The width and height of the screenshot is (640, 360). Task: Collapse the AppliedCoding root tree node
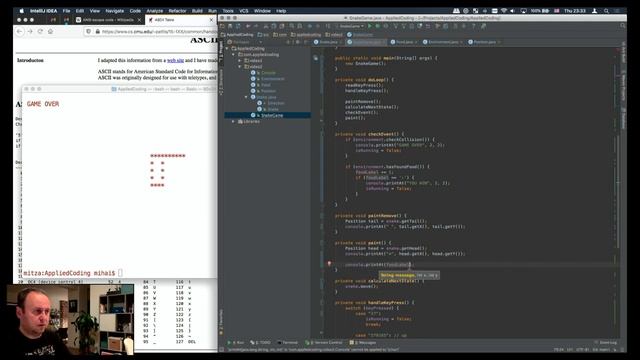227,48
